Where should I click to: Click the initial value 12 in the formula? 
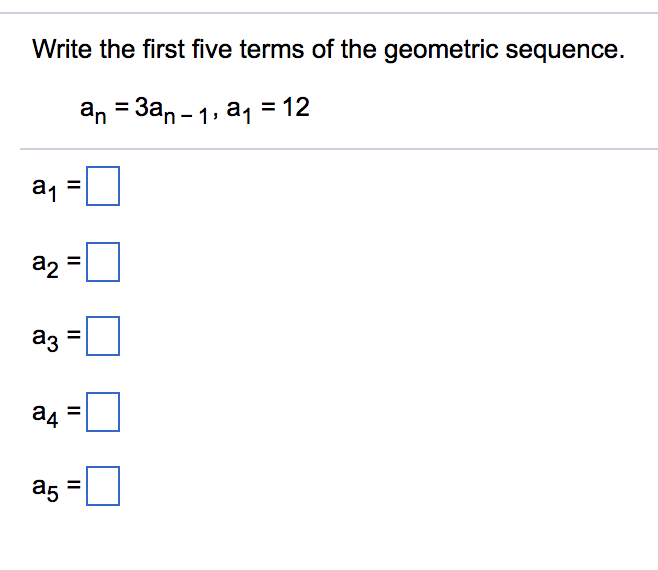click(295, 107)
